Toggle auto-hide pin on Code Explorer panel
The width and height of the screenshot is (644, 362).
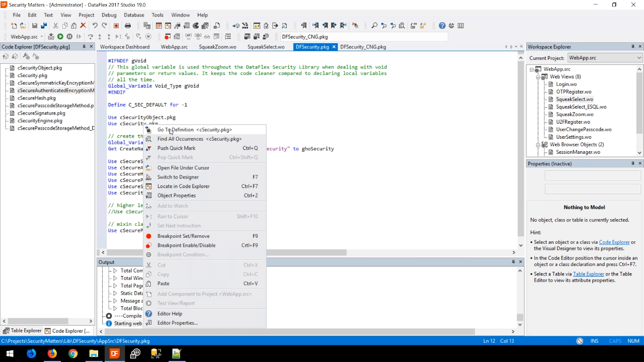84,47
